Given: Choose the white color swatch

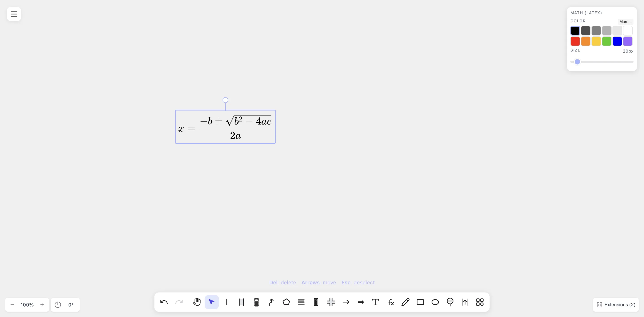Looking at the screenshot, I should point(628,31).
